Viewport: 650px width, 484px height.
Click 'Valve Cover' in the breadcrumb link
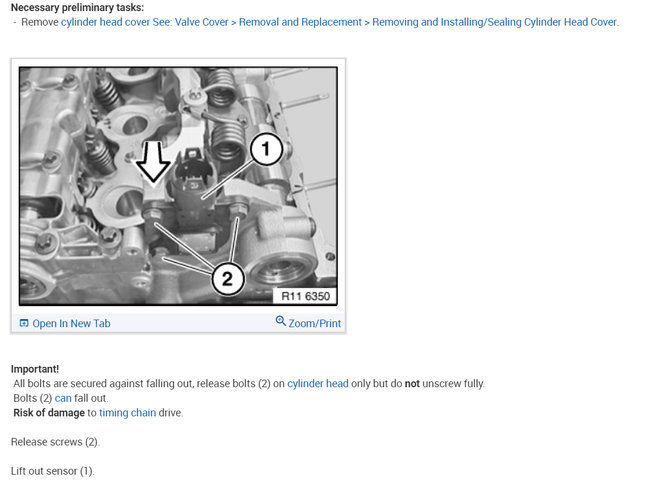(x=201, y=22)
